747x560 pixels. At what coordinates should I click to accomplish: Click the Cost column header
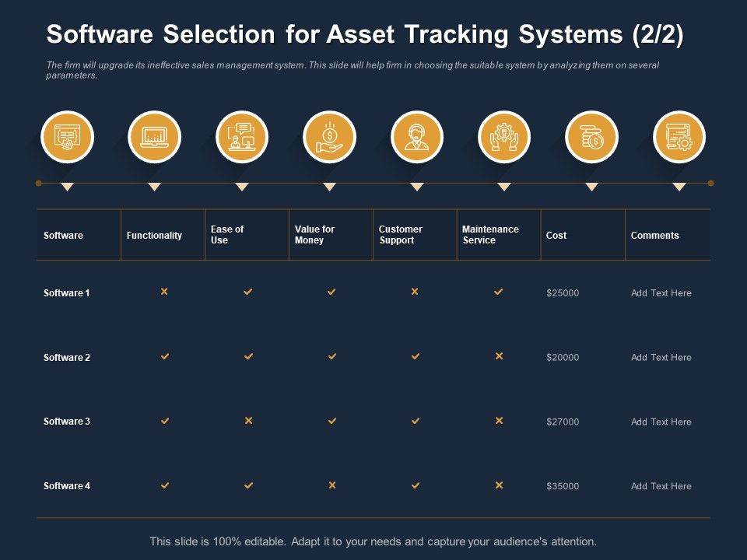[556, 235]
